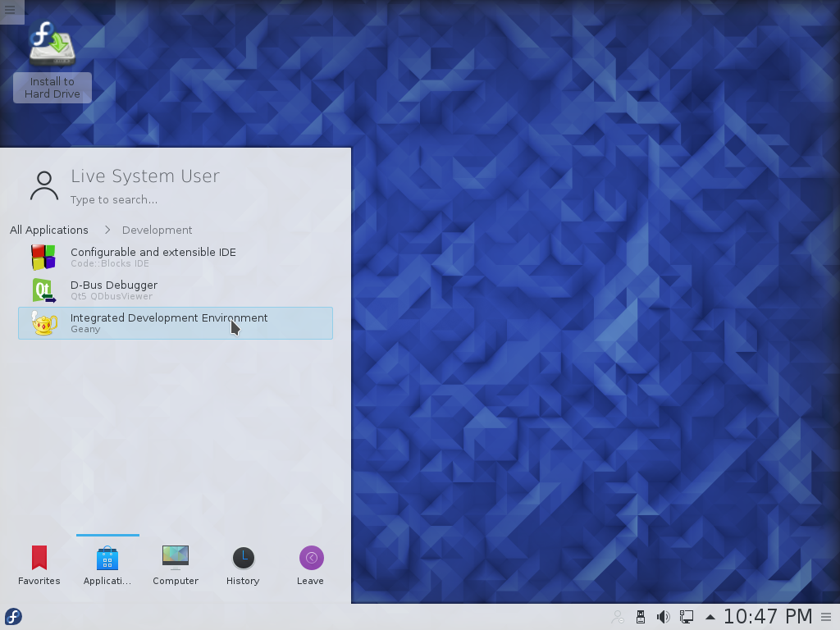Viewport: 840px width, 630px height.
Task: Select the Install to Hard Drive desktop icon
Action: (x=52, y=60)
